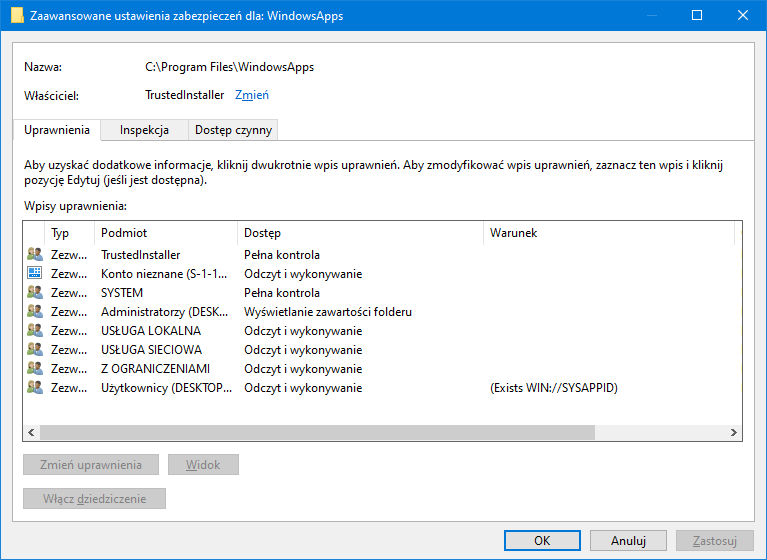Select the Użytkownicy (DESKTOP... entry

click(x=383, y=388)
